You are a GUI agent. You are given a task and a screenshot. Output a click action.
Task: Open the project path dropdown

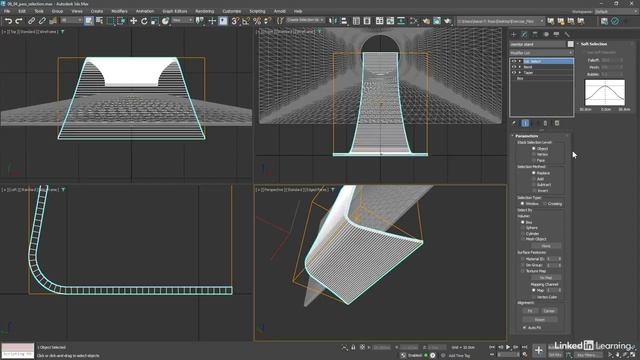[x=501, y=21]
